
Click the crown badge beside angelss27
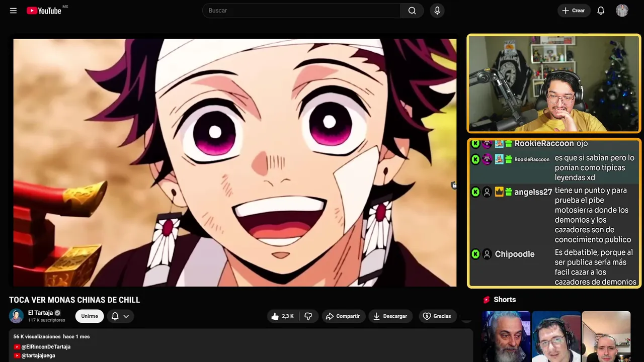(x=499, y=192)
